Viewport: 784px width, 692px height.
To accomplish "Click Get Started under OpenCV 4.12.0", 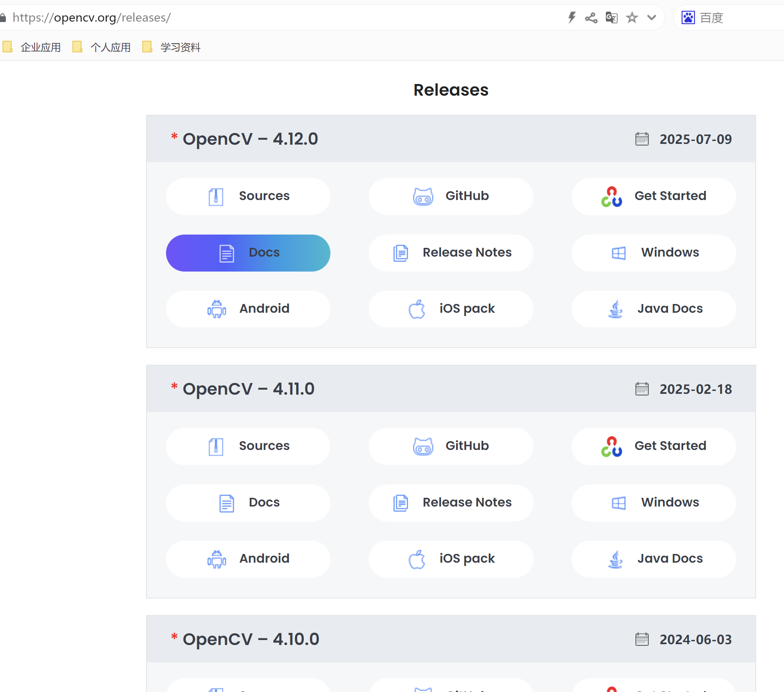I will (x=653, y=196).
